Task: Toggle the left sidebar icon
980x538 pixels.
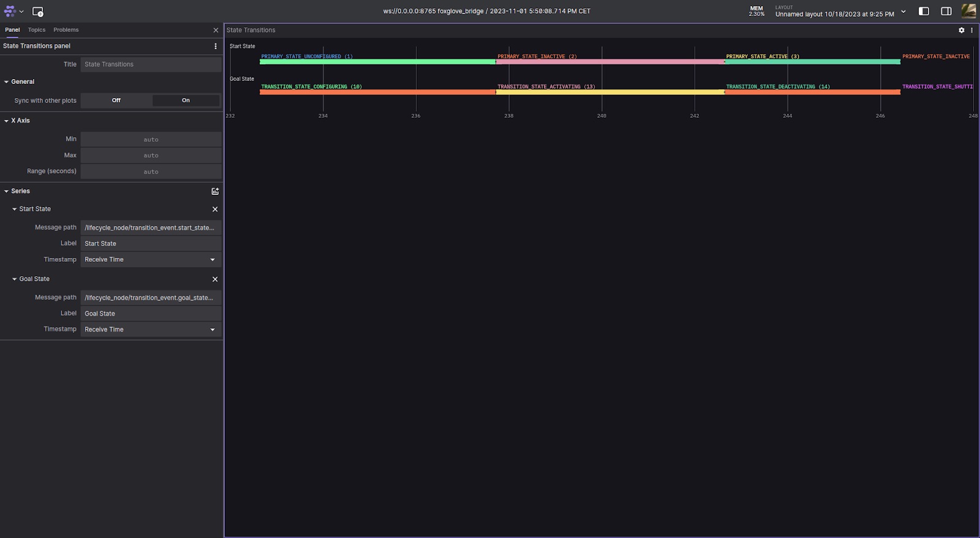Action: [924, 12]
